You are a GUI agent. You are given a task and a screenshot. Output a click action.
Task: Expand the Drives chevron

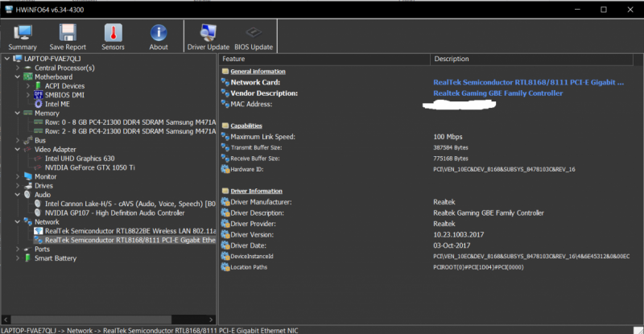pos(18,185)
